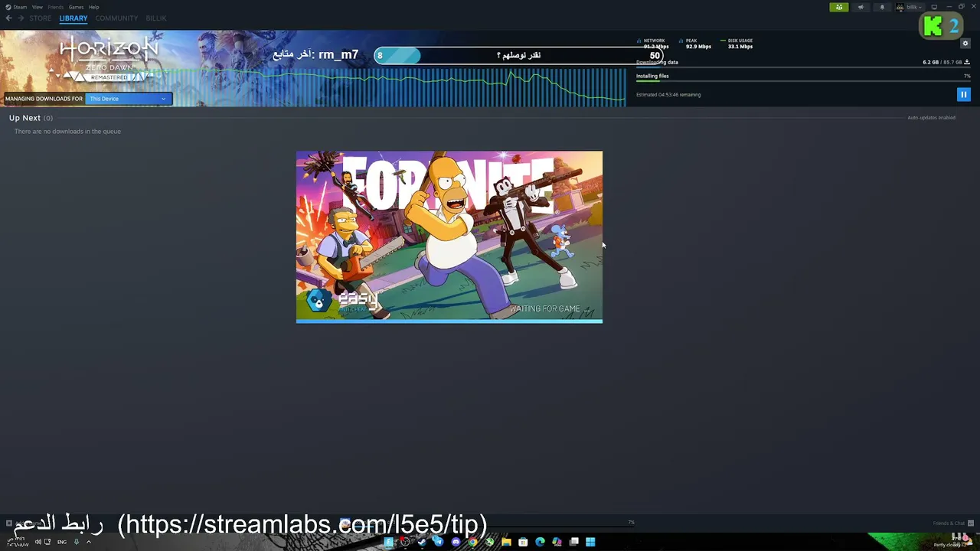Click the estimated time remaining text

[x=668, y=95]
